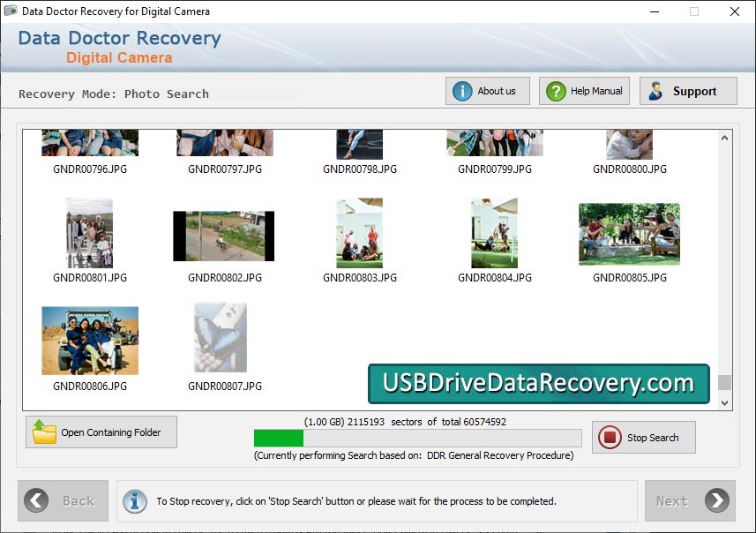Image resolution: width=756 pixels, height=533 pixels.
Task: Select the GNDR00801.JPG family photo thumbnail
Action: (90, 233)
